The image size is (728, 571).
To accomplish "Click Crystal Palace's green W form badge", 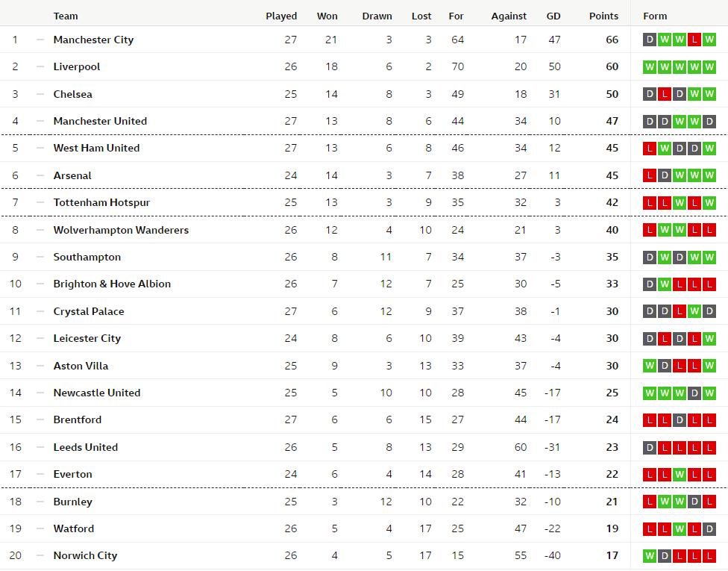I will pyautogui.click(x=694, y=311).
